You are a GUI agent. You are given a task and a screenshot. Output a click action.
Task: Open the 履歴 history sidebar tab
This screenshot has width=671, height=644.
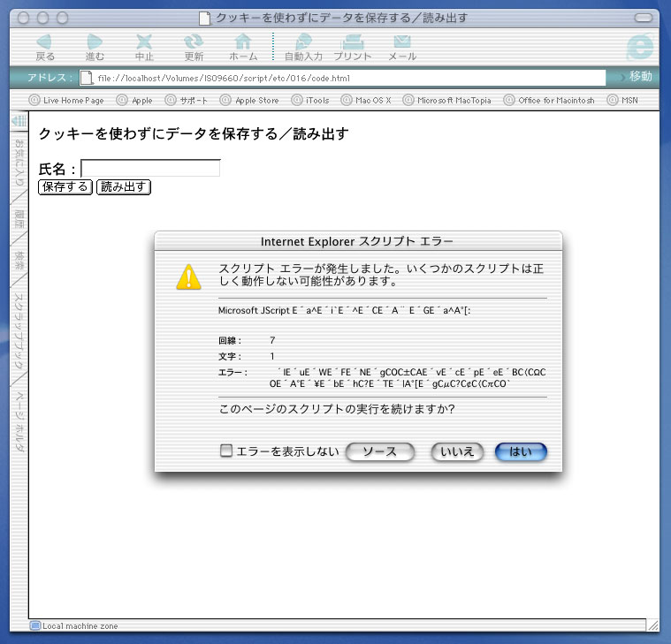(x=19, y=219)
